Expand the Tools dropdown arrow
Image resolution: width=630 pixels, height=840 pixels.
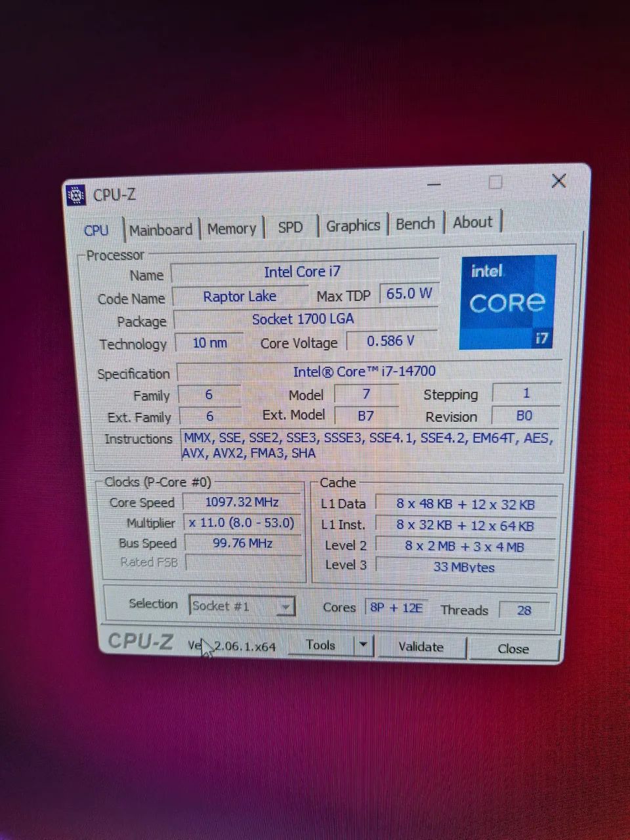click(364, 645)
